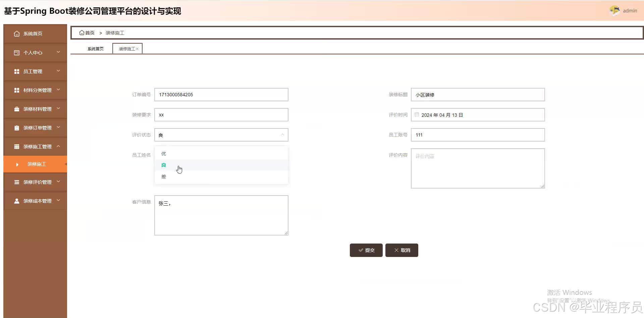Click the 订单编号 input field
Viewport: 644px width, 318px height.
221,95
